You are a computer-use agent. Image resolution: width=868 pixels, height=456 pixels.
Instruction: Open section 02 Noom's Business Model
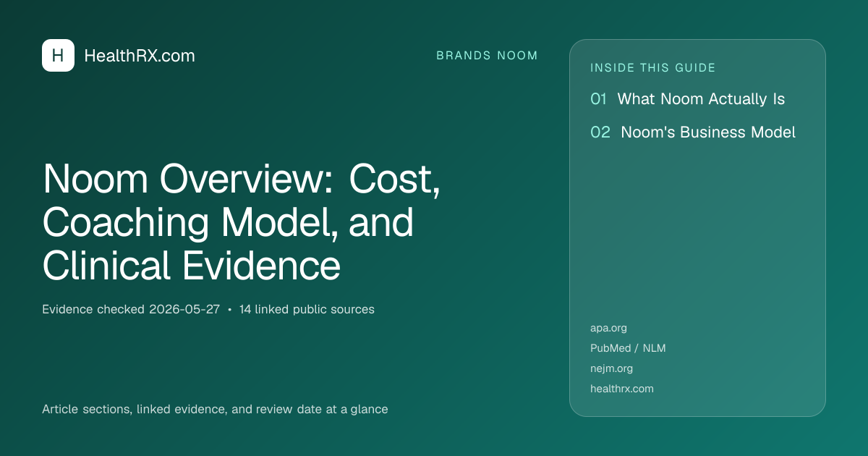pyautogui.click(x=693, y=132)
